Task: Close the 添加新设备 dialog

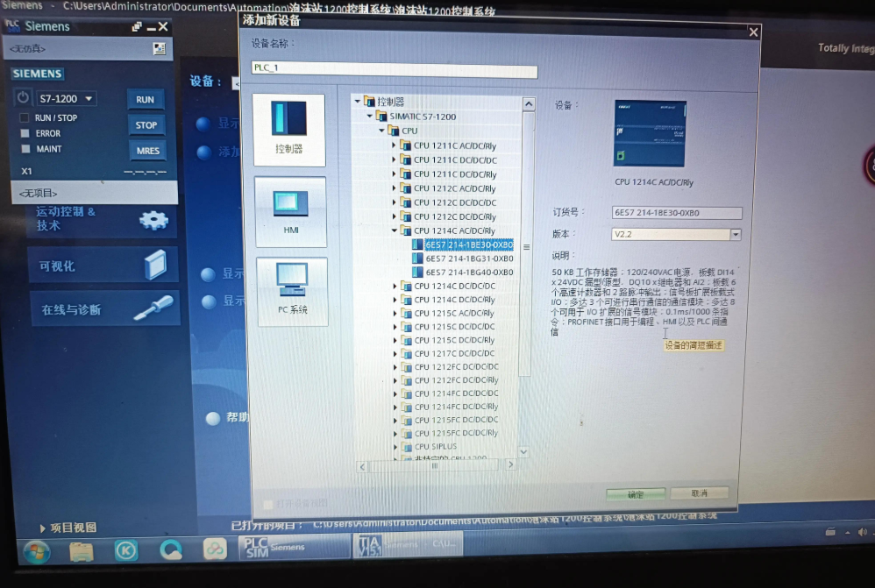Action: [x=753, y=32]
